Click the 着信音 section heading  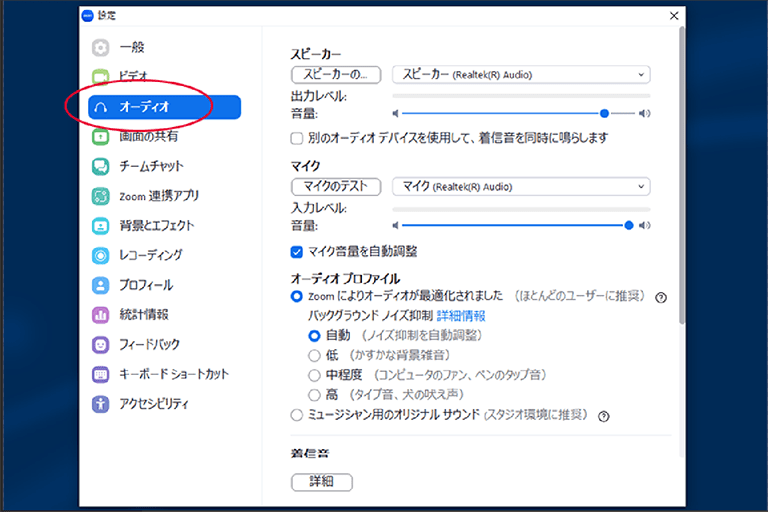[310, 454]
